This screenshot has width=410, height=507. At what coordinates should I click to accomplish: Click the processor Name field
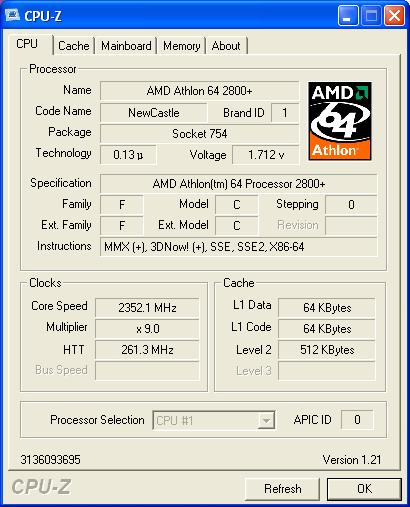click(199, 91)
